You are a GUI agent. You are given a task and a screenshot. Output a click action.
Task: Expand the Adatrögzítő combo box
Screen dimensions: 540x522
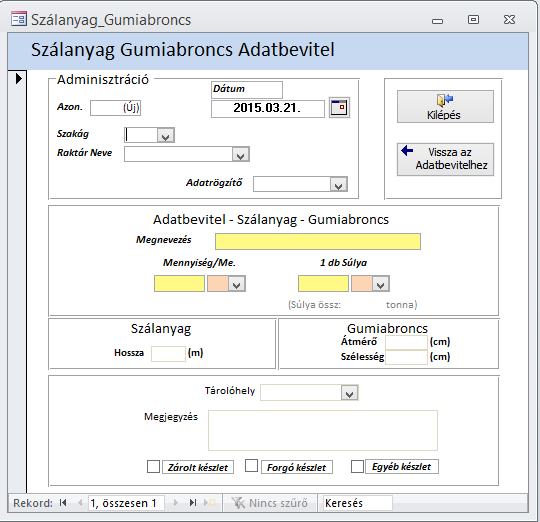point(339,184)
